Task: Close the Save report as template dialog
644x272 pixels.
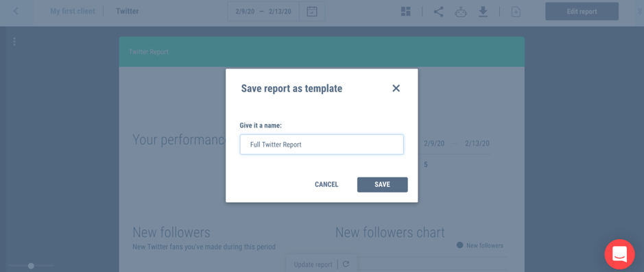Action: click(x=396, y=88)
